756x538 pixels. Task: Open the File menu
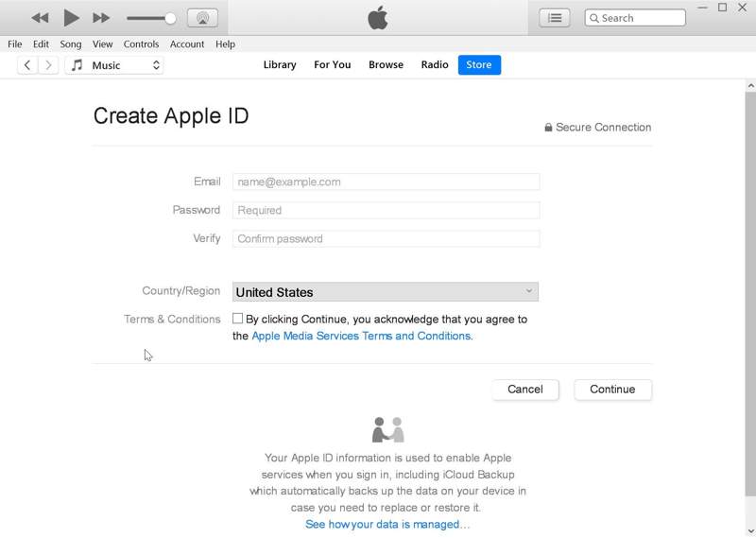click(x=15, y=43)
